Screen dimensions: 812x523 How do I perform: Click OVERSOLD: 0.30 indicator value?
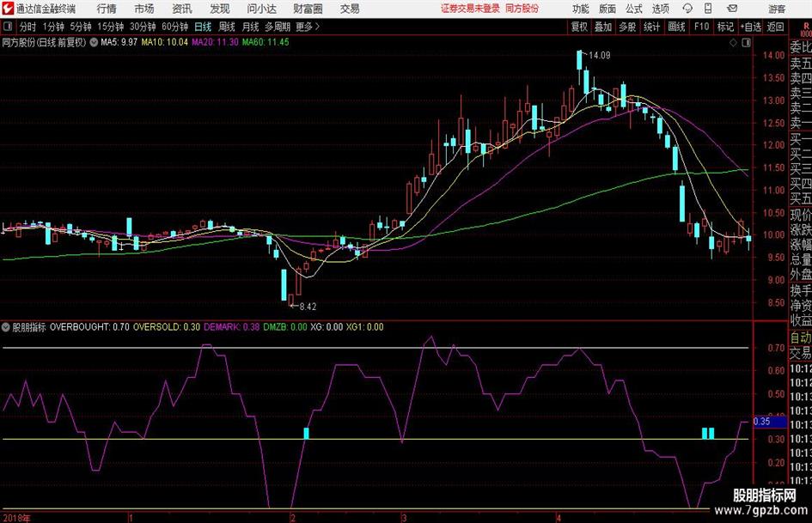pos(167,327)
